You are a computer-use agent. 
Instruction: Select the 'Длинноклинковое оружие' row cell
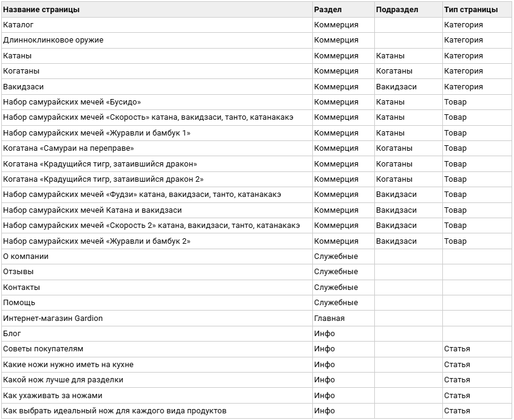click(x=157, y=40)
